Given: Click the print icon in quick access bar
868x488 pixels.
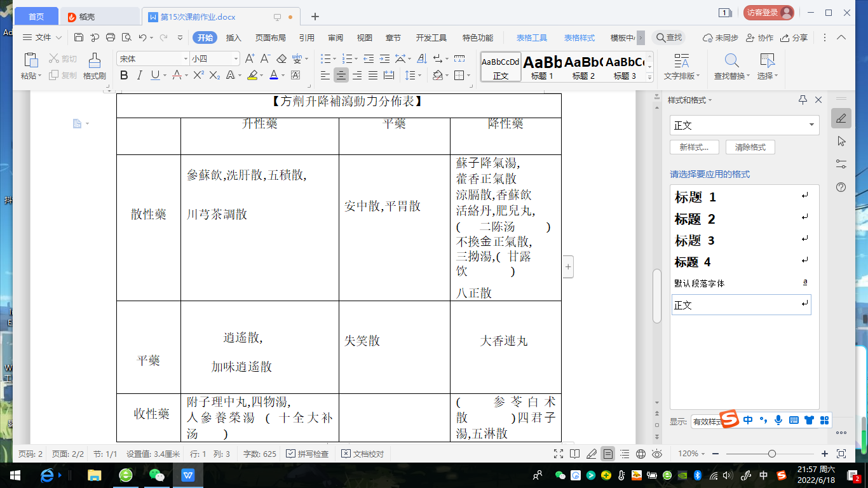Looking at the screenshot, I should point(111,37).
